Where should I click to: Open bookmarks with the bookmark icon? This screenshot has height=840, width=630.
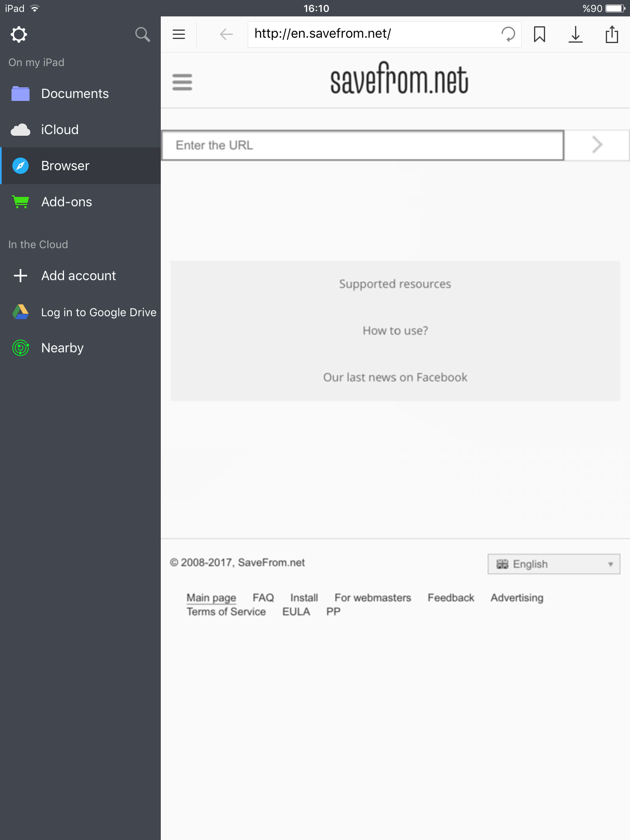(539, 34)
